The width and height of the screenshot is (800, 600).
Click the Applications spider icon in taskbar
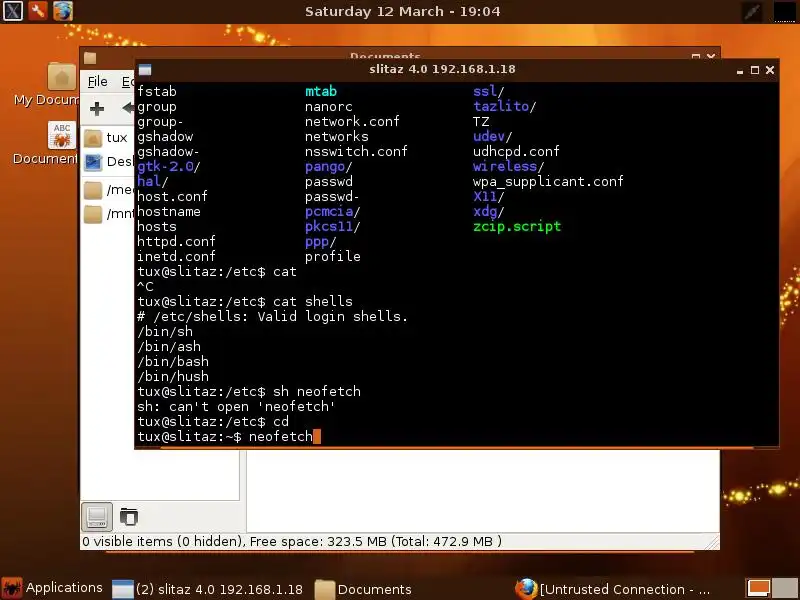(x=12, y=588)
